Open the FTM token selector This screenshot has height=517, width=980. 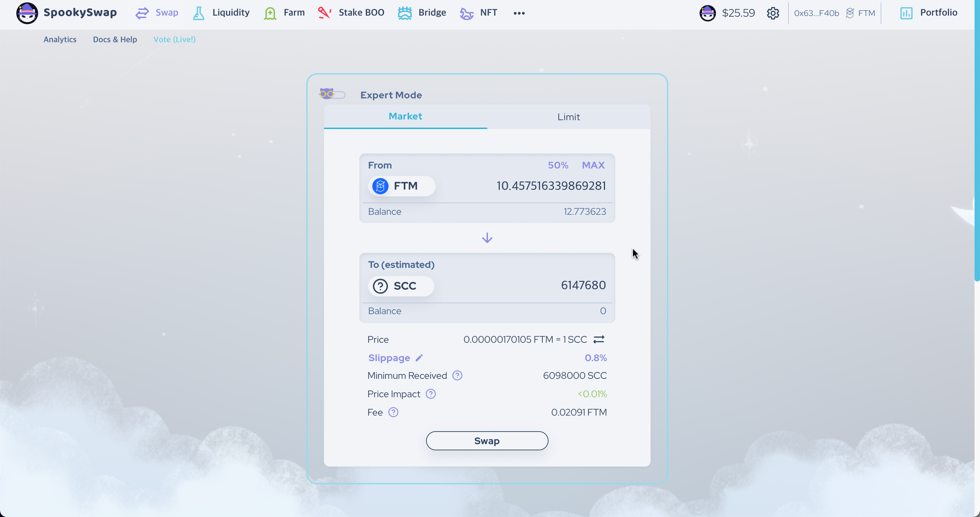coord(402,186)
